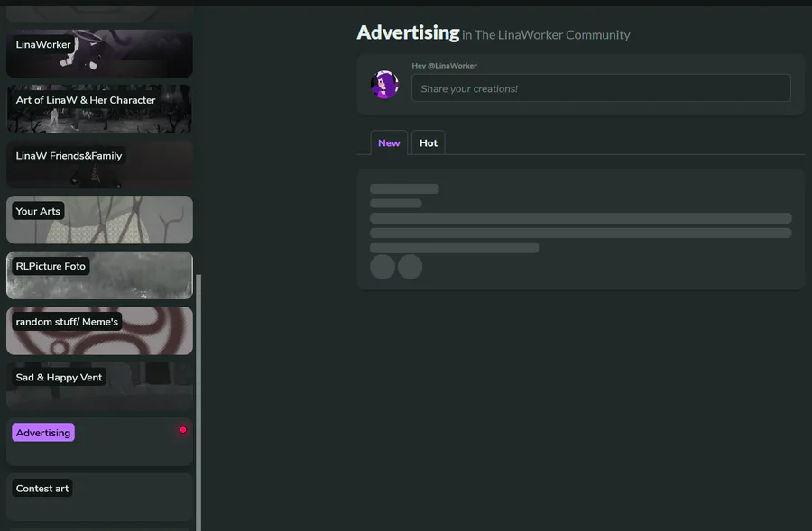Screen dimensions: 812x531
Task: Switch to the New tab
Action: pyautogui.click(x=389, y=142)
